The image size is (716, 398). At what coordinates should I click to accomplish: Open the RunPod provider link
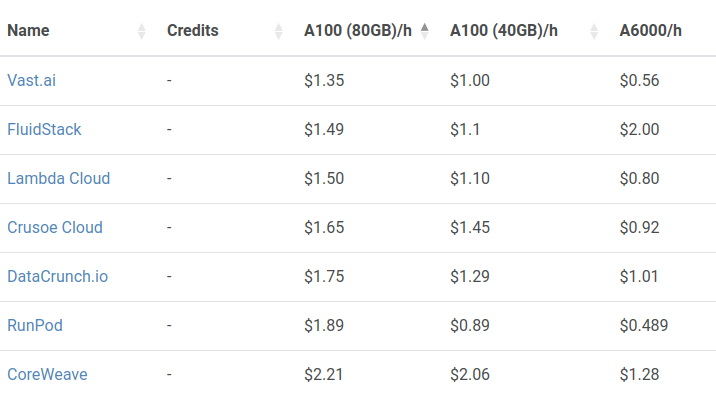click(x=35, y=325)
